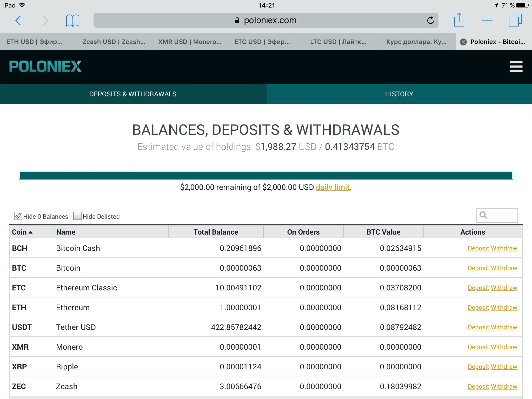Click Withdraw for Ripple
Image resolution: width=532 pixels, height=399 pixels.
coord(504,367)
